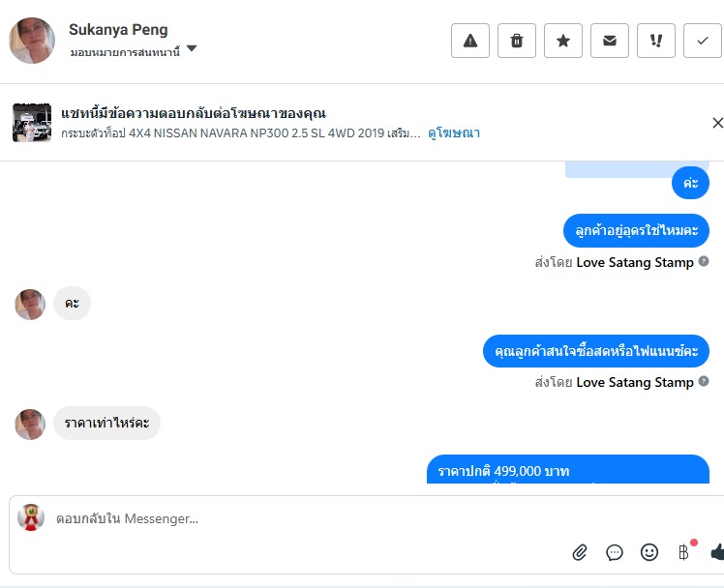Dismiss the ad reply banner

tap(717, 123)
